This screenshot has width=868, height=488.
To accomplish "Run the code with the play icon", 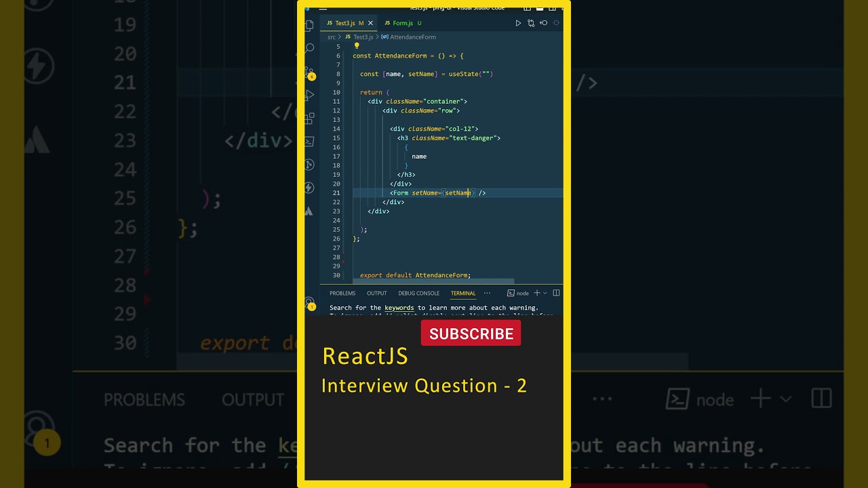I will click(518, 23).
